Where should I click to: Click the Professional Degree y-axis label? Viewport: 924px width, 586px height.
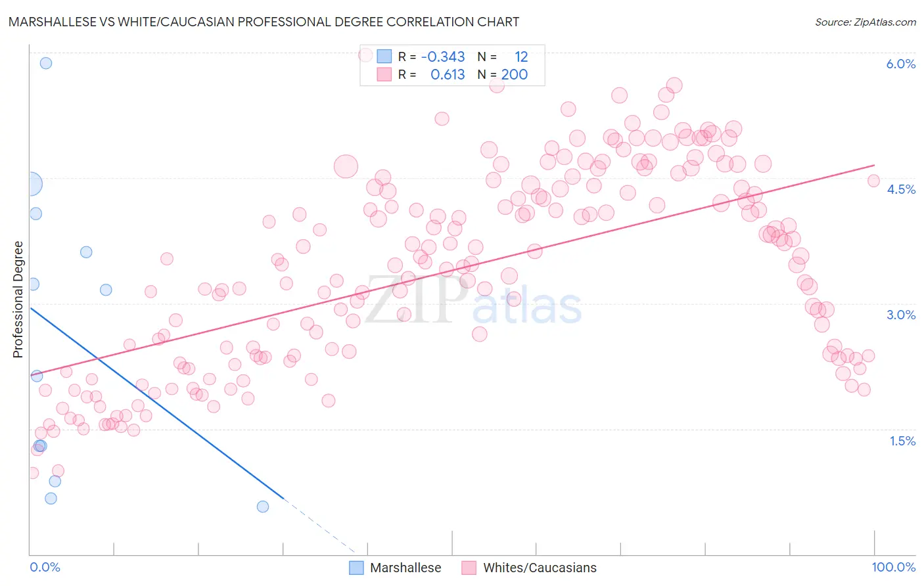pyautogui.click(x=18, y=300)
